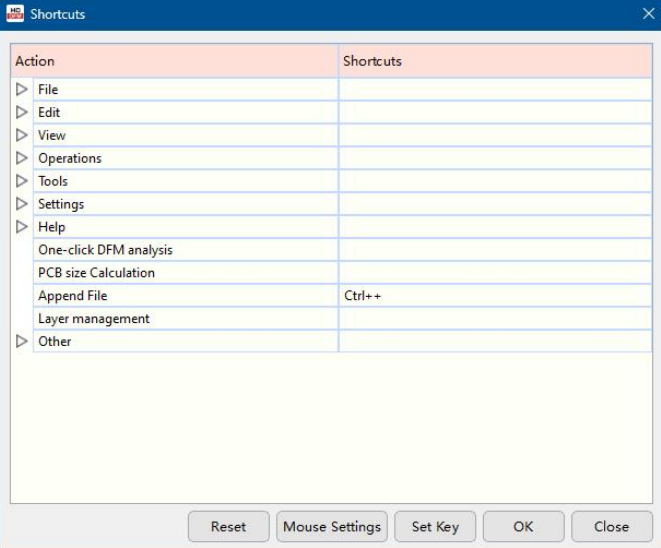Click the Set Key button
Viewport: 661px width, 548px height.
[x=435, y=527]
